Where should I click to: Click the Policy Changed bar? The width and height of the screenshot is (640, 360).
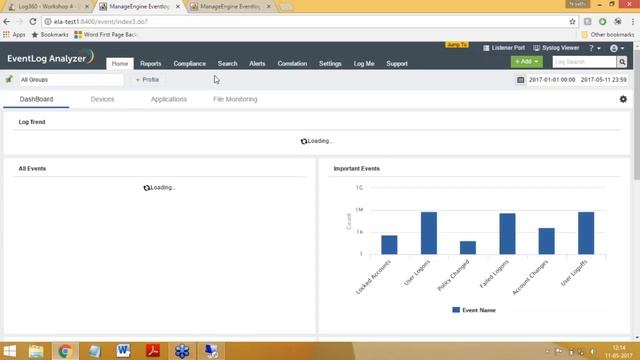point(468,248)
